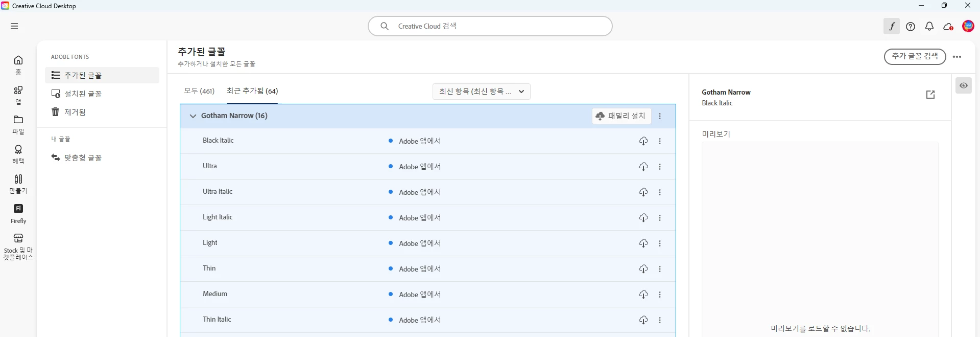Install the Black Italic font via cloud icon
The image size is (980, 337).
[x=643, y=141]
